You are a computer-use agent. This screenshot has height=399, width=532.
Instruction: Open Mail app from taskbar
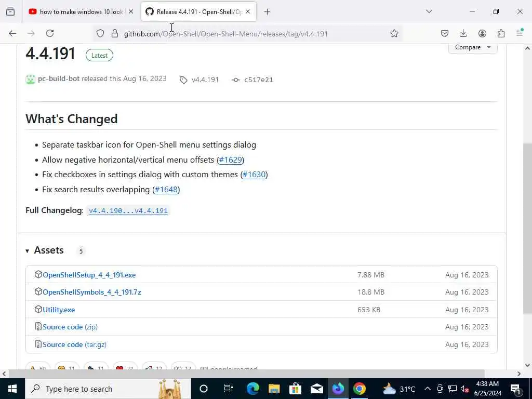(x=317, y=389)
